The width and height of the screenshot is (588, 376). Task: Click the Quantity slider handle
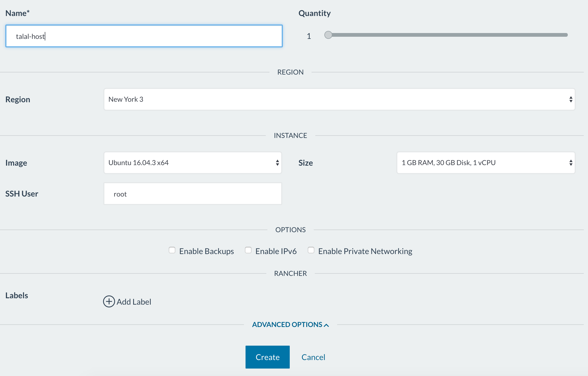328,35
